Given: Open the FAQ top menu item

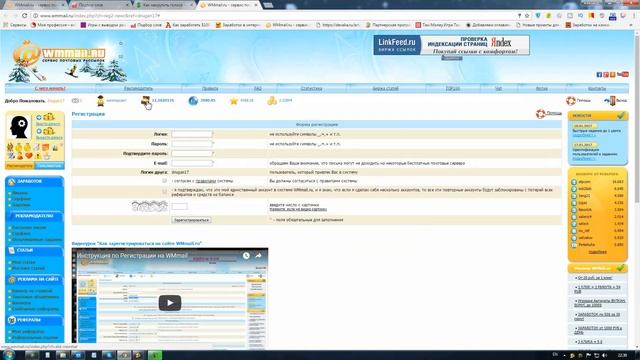Looking at the screenshot, I should coord(258,88).
